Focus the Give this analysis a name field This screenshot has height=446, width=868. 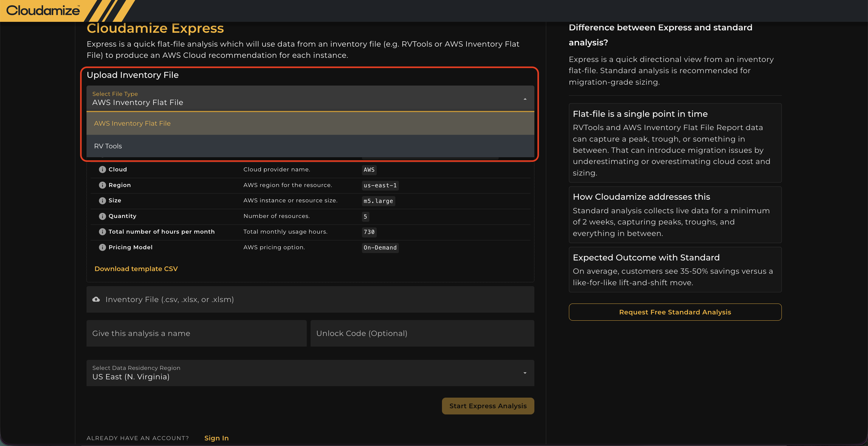(196, 333)
